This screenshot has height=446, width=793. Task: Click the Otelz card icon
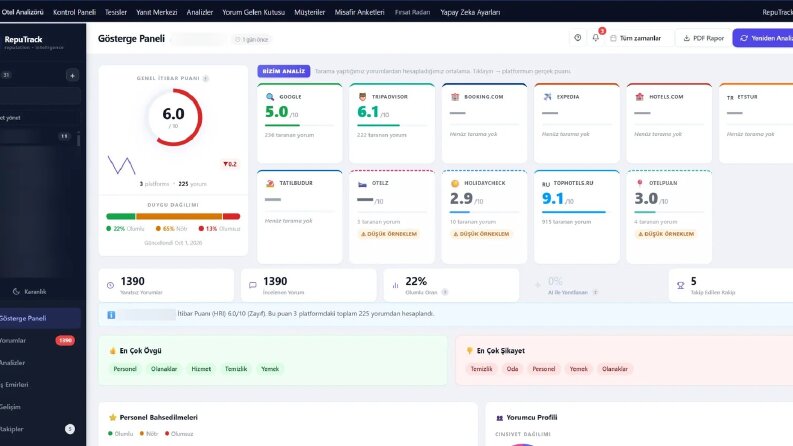pos(362,184)
